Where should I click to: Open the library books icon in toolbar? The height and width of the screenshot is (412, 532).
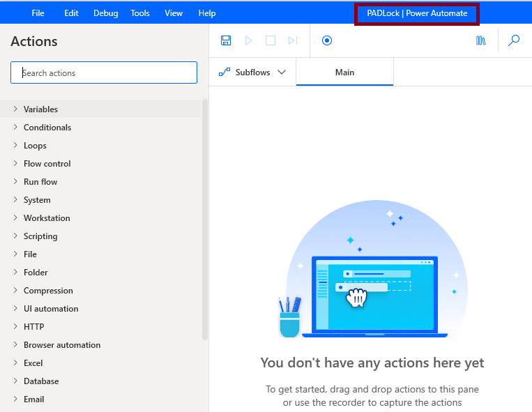(481, 40)
